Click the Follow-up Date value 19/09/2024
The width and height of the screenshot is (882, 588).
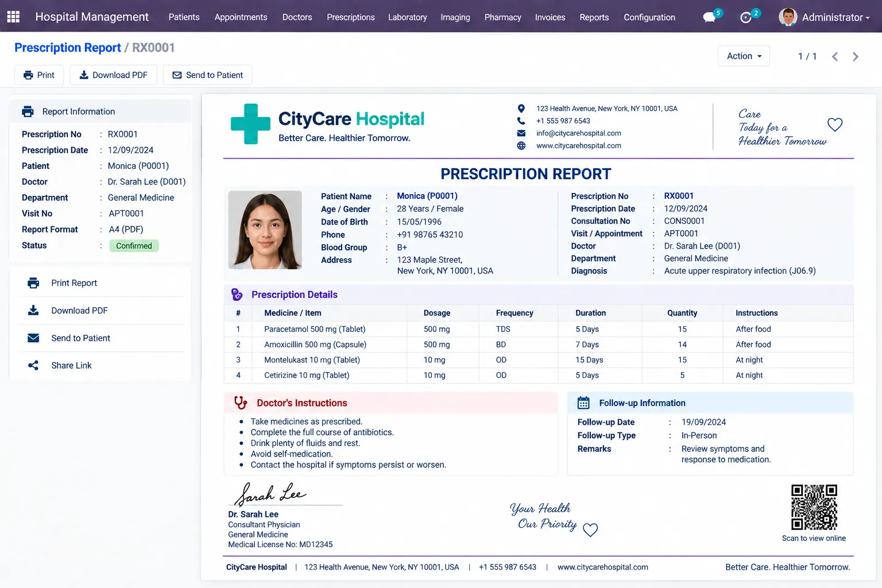(x=703, y=422)
